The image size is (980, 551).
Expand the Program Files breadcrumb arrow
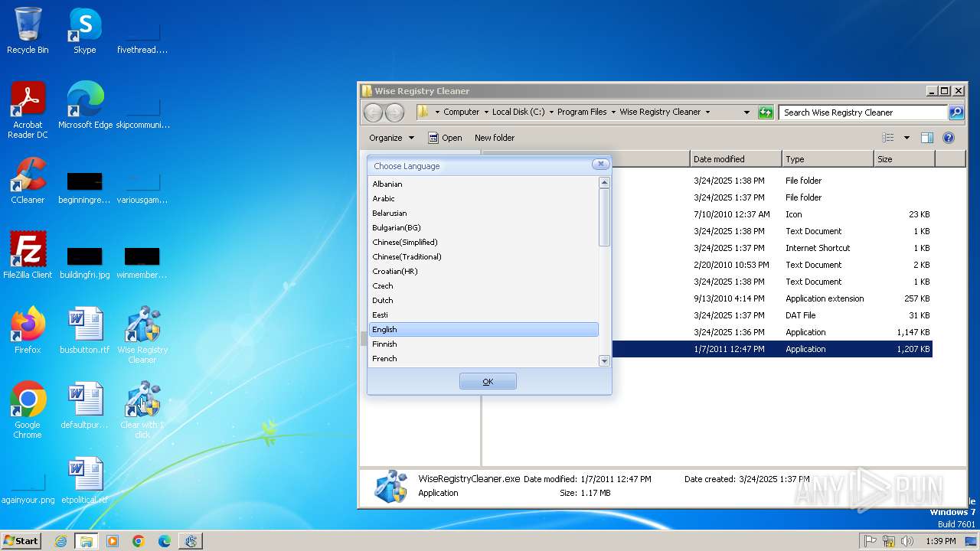(x=613, y=112)
